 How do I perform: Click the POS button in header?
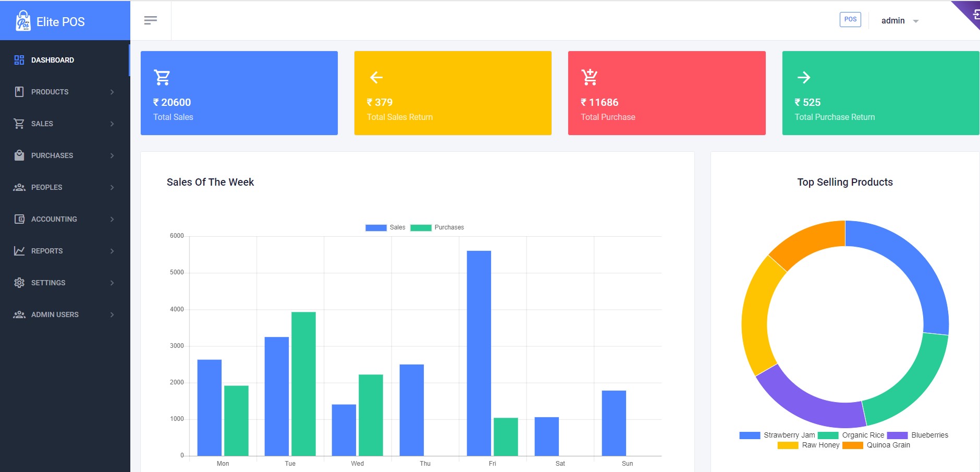click(850, 19)
